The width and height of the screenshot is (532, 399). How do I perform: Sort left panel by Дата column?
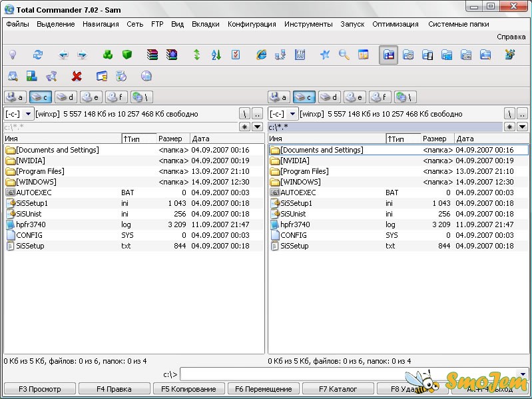[227, 139]
